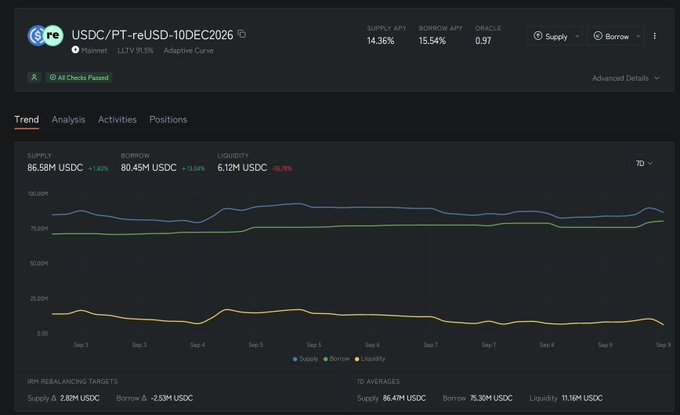
Task: Click the re token logo
Action: (x=54, y=35)
